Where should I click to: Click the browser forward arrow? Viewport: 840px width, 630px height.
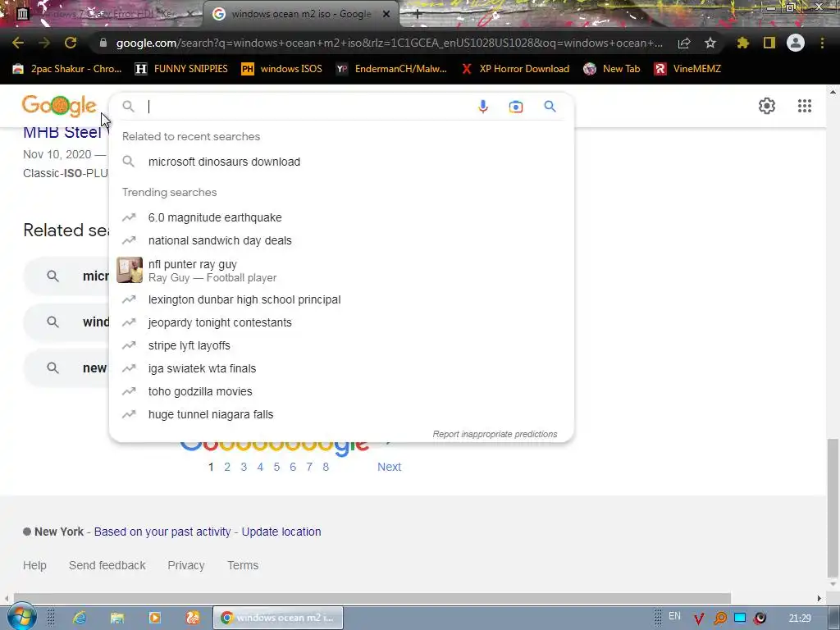click(x=44, y=43)
